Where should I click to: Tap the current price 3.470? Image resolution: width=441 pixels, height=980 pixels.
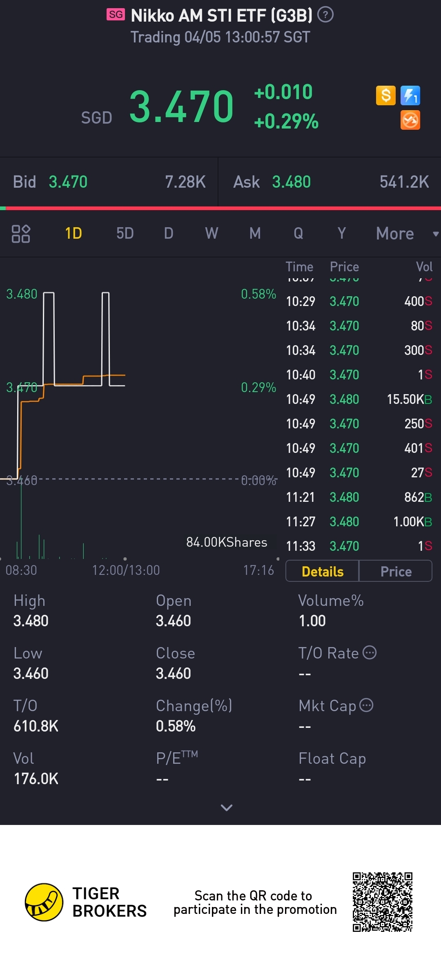point(181,106)
